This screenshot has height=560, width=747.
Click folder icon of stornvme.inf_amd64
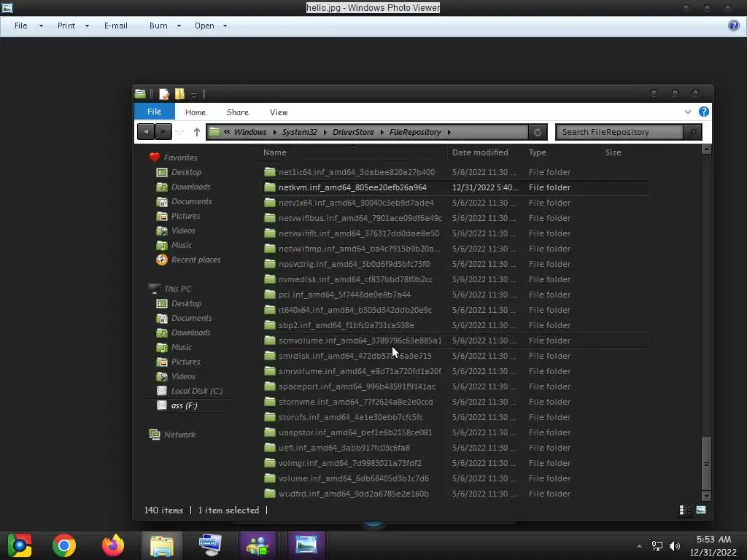[x=270, y=402]
